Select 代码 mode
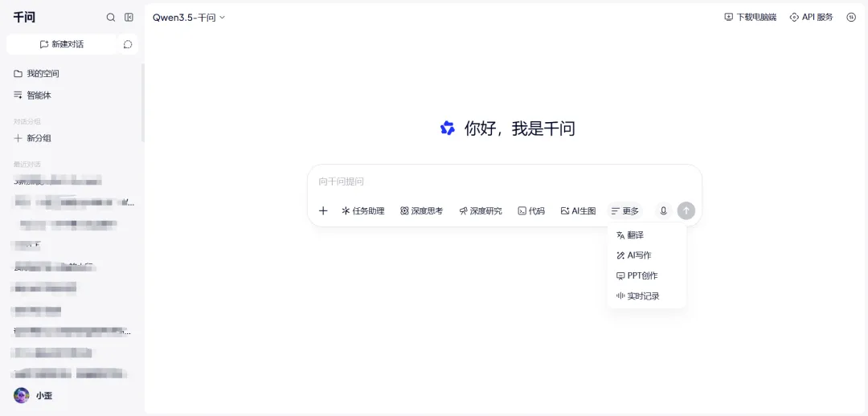Viewport: 868px width, 416px height. click(x=531, y=210)
